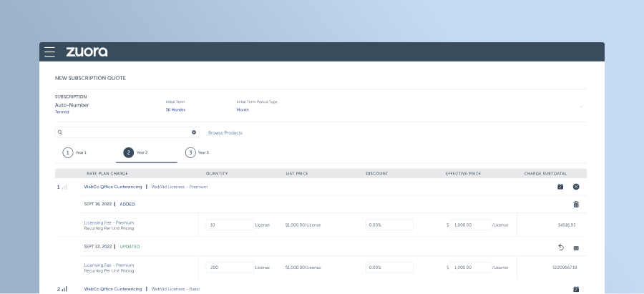Click the Zuora logo in header
644x294 pixels.
tap(87, 52)
